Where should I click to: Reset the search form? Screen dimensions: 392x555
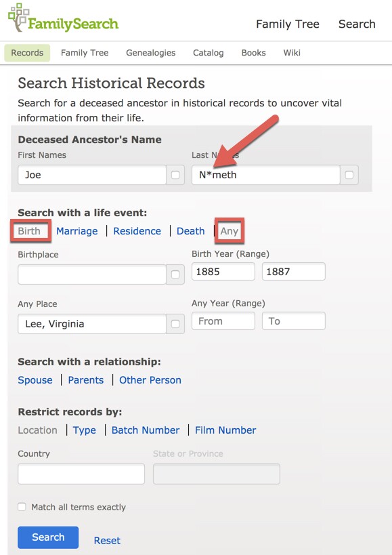click(x=106, y=540)
